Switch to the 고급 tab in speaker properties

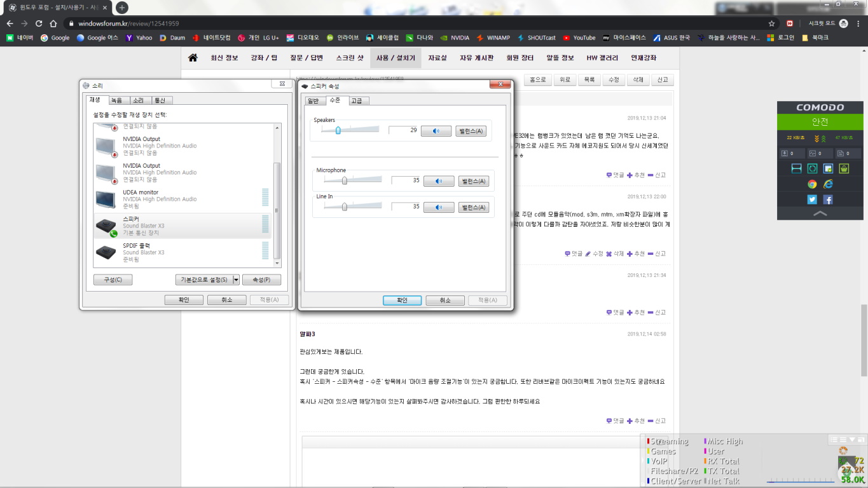(x=357, y=101)
